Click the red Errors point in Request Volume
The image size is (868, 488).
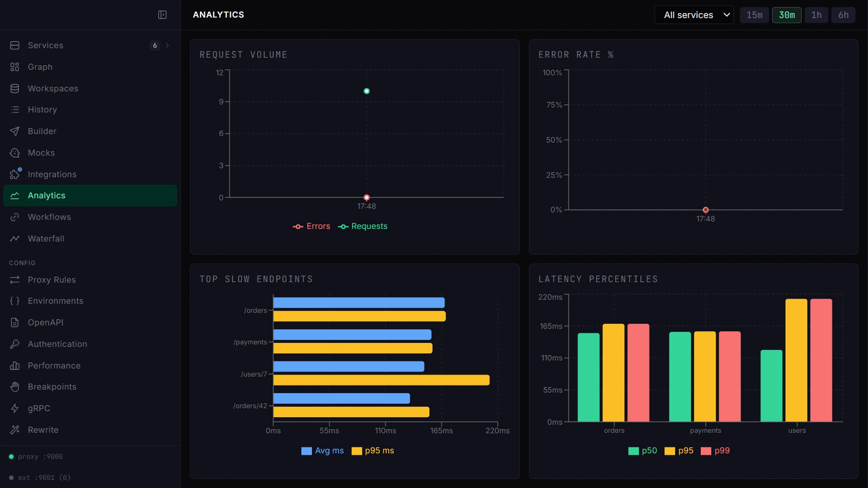(x=367, y=197)
